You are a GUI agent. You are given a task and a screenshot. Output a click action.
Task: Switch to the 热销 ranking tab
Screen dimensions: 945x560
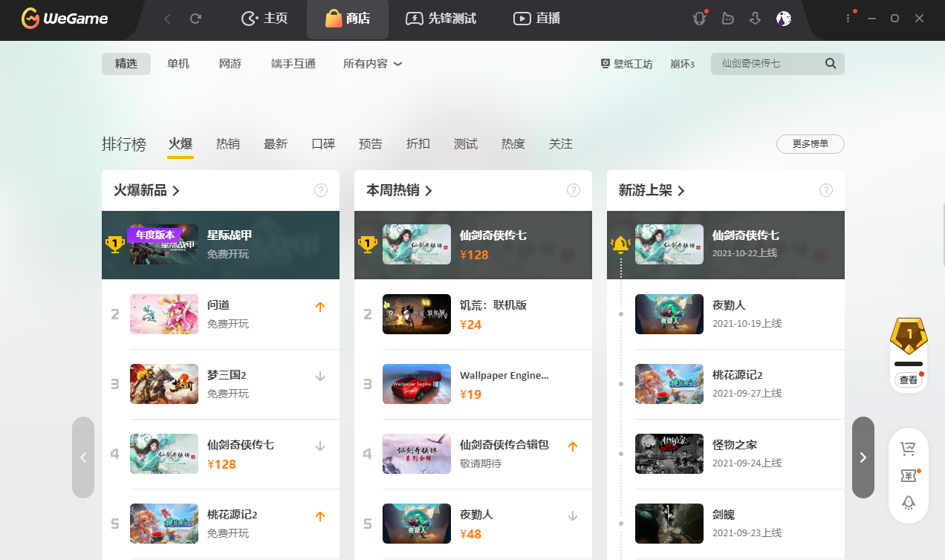(228, 144)
